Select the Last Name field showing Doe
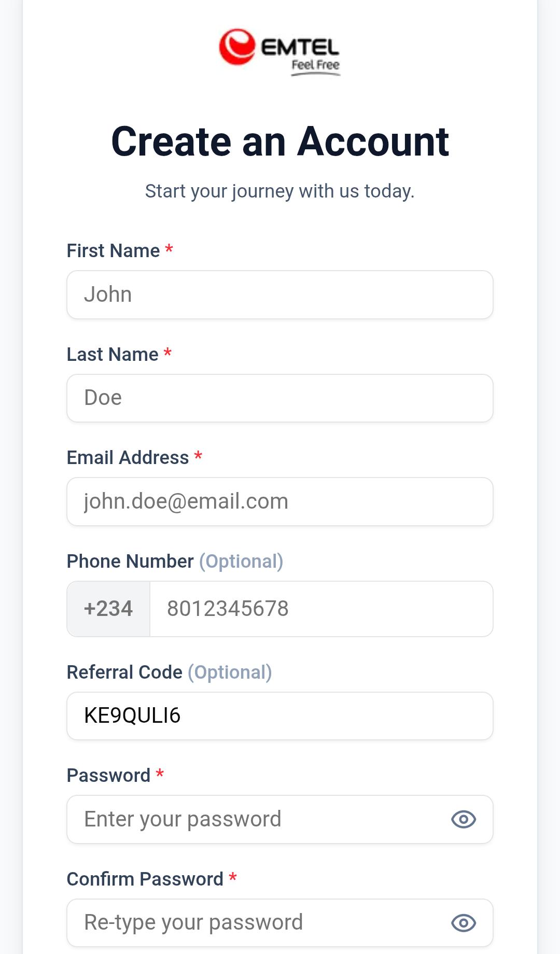560x954 pixels. pos(280,398)
